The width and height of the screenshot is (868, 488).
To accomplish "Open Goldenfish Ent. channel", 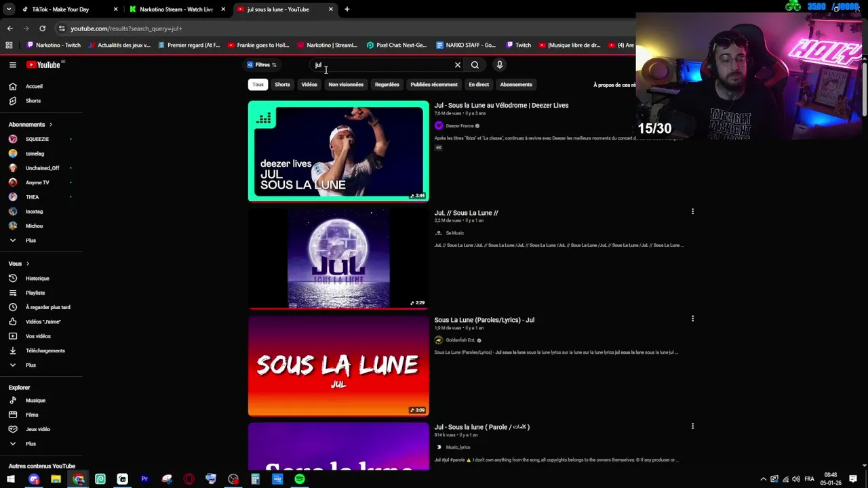I will click(460, 340).
